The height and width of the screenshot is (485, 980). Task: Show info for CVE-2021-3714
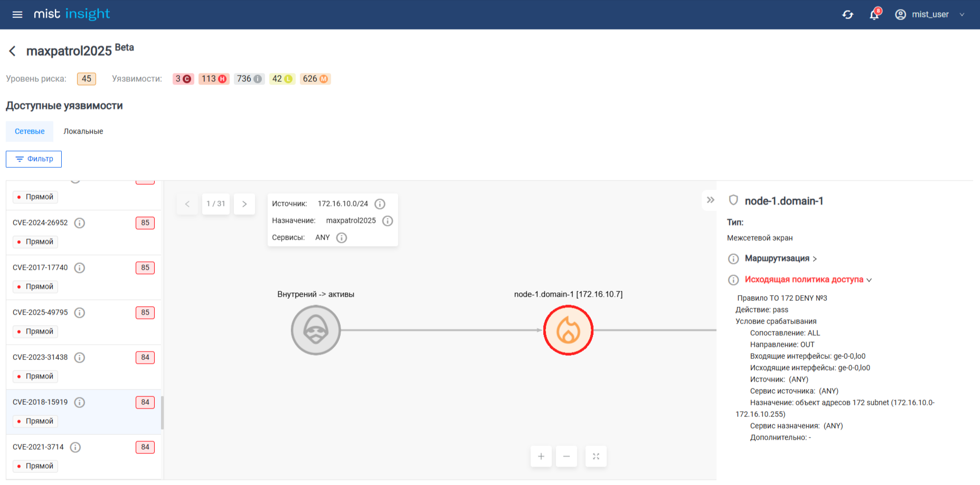pos(76,447)
